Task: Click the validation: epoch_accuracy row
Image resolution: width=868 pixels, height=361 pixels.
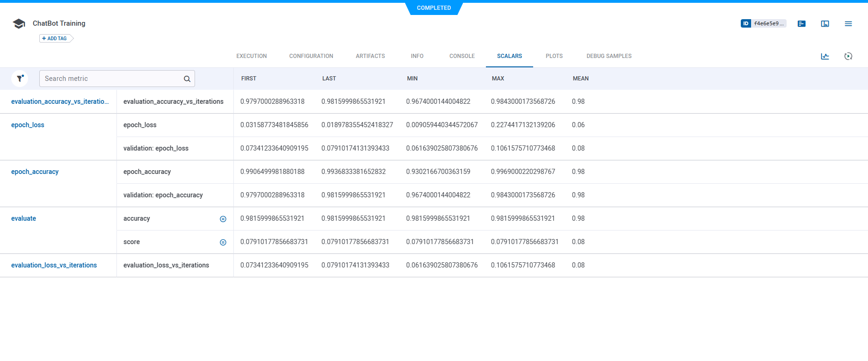Action: coord(163,195)
